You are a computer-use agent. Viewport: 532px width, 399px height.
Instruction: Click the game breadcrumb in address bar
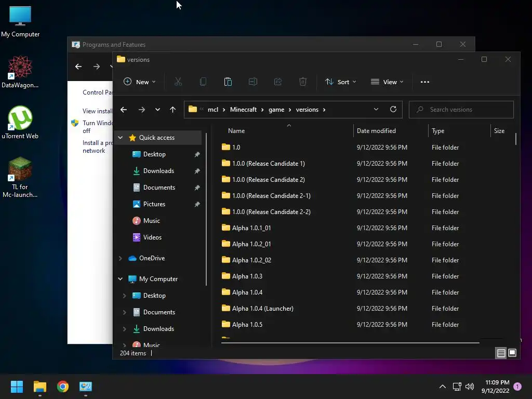(276, 110)
